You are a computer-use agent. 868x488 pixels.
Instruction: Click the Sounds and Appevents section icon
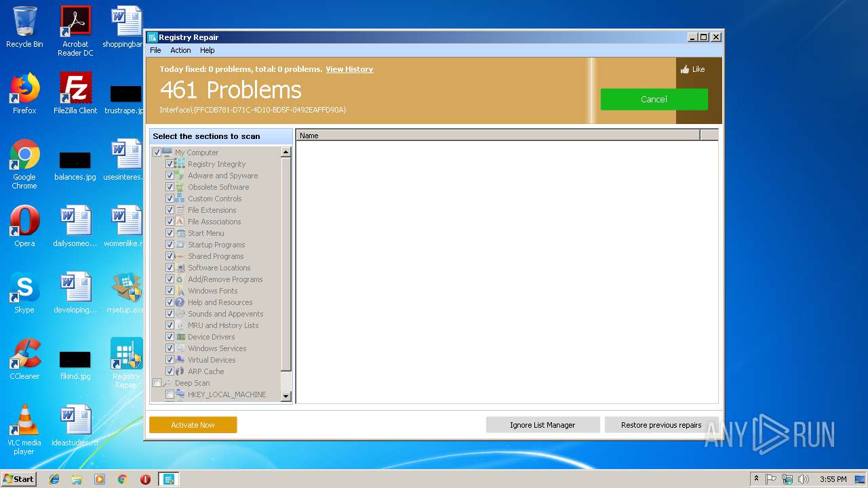coord(180,314)
